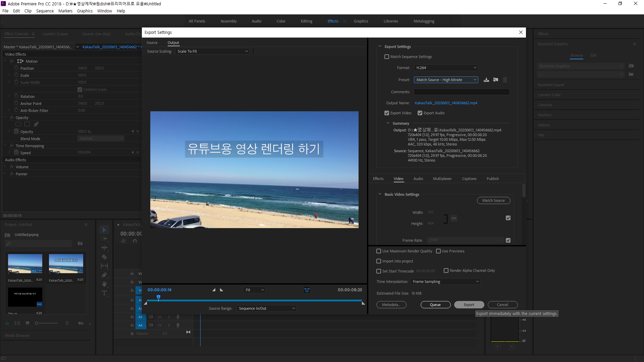Viewport: 644px width, 362px height.
Task: Click the Comments text field
Action: 462,92
